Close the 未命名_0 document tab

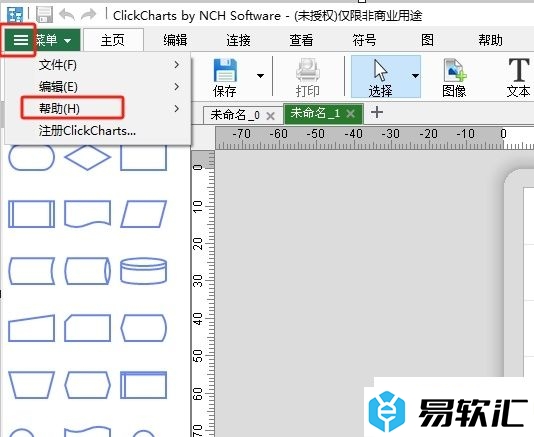coord(271,116)
